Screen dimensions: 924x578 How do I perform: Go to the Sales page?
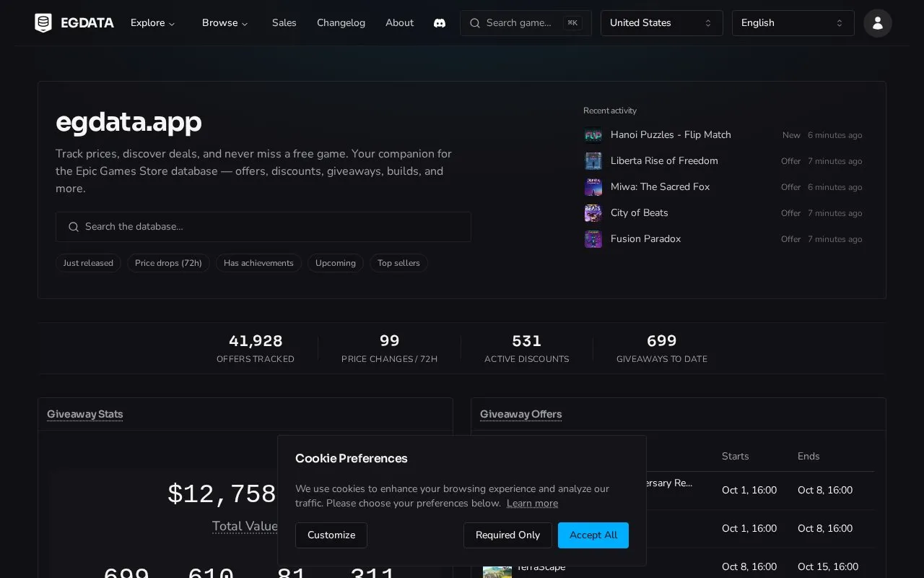284,23
